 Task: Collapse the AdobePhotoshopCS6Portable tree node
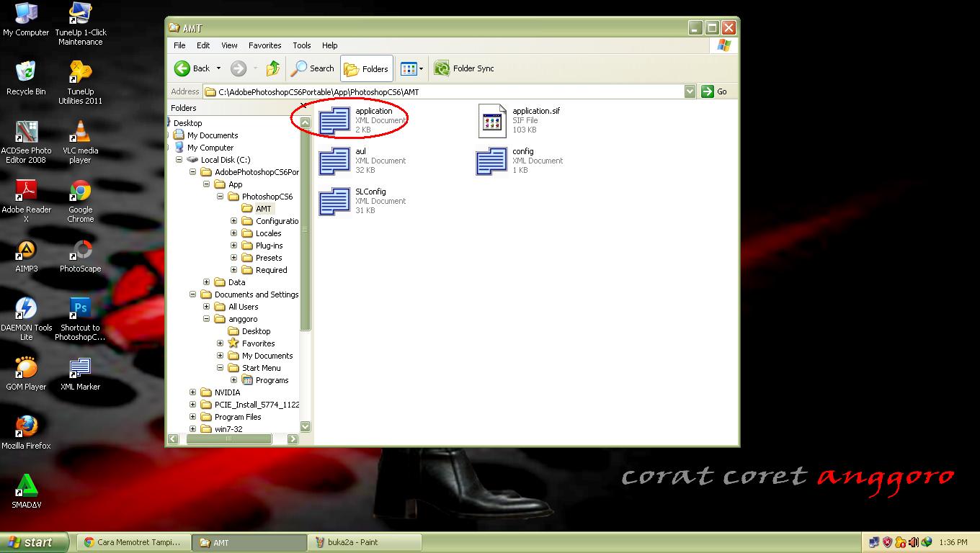(x=193, y=172)
